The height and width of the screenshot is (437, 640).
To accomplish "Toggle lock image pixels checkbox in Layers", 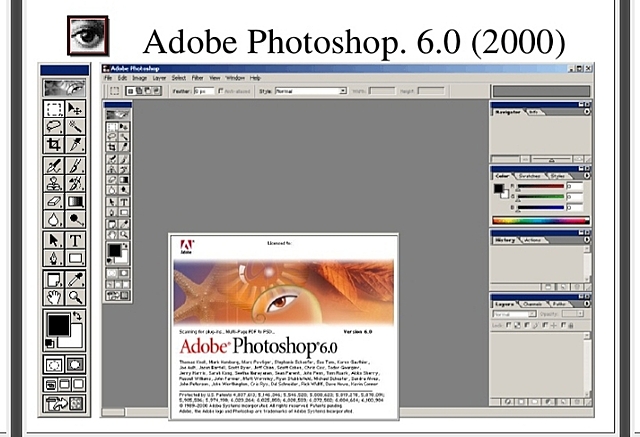I will [x=527, y=325].
